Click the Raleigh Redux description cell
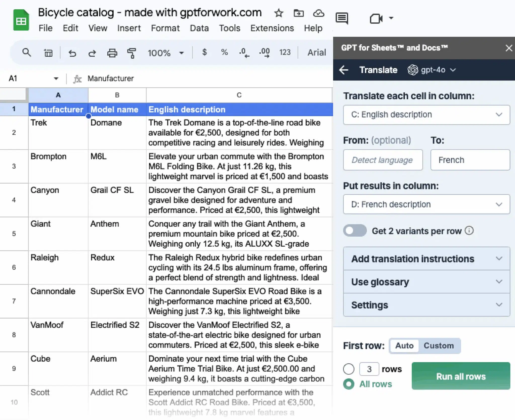This screenshot has width=515, height=420. coord(239,268)
